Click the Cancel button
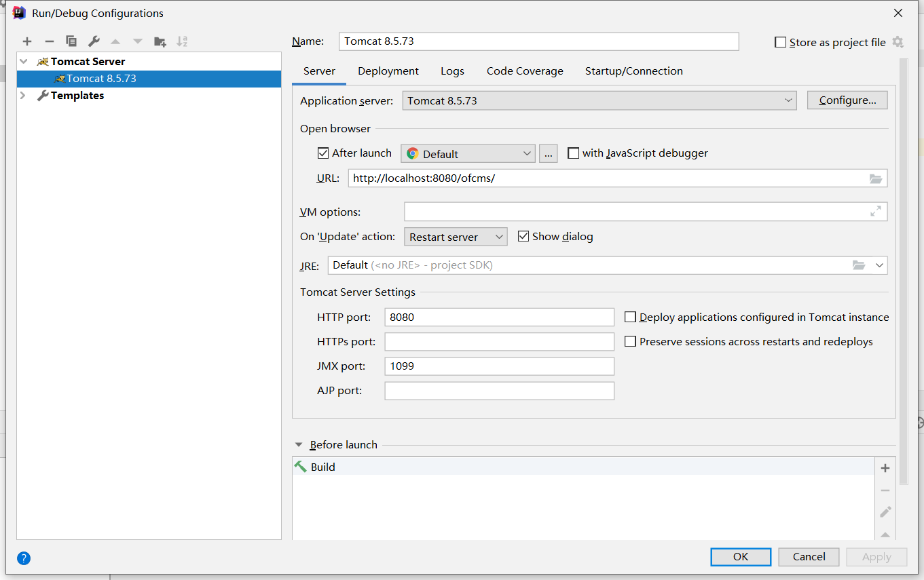The height and width of the screenshot is (580, 924). tap(809, 557)
